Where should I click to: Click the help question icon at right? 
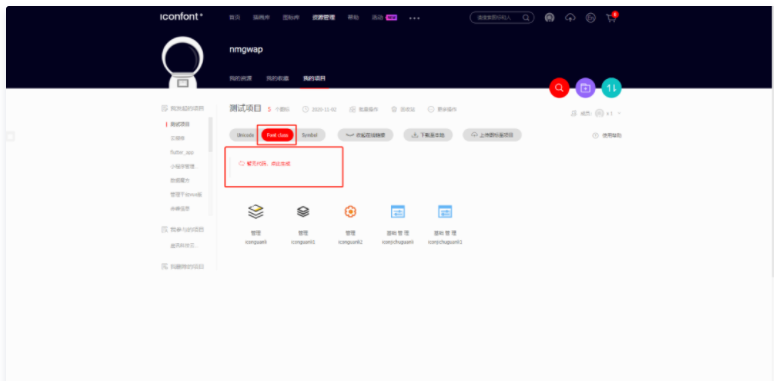click(x=595, y=135)
